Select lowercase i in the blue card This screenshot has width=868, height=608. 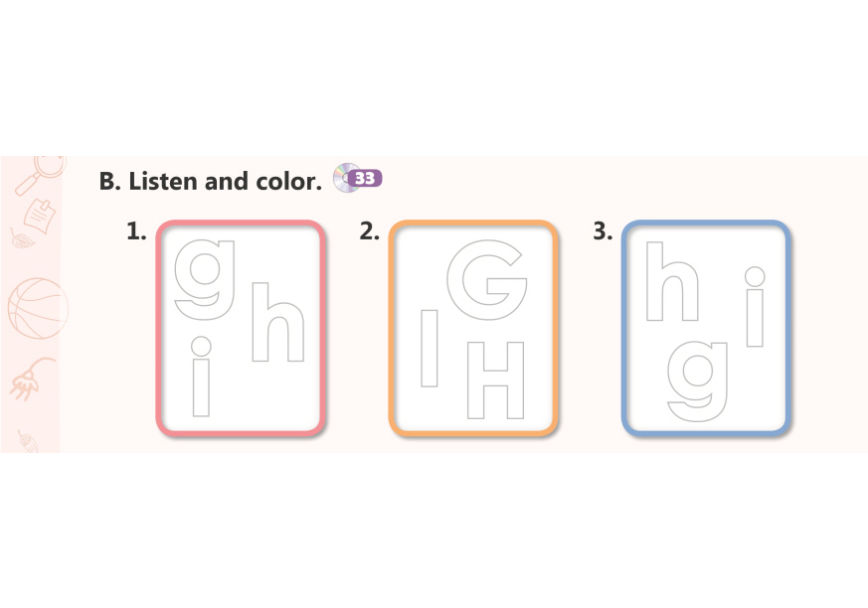(x=755, y=308)
